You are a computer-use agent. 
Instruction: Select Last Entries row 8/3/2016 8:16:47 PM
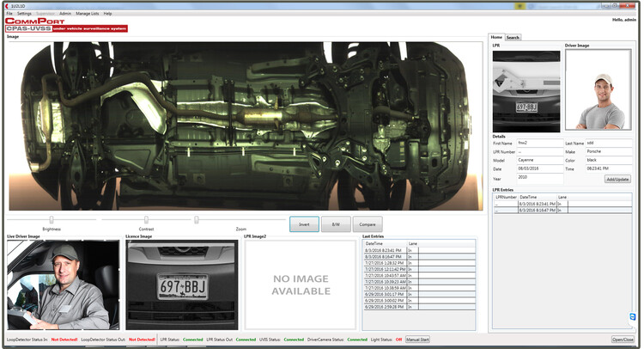(x=418, y=256)
